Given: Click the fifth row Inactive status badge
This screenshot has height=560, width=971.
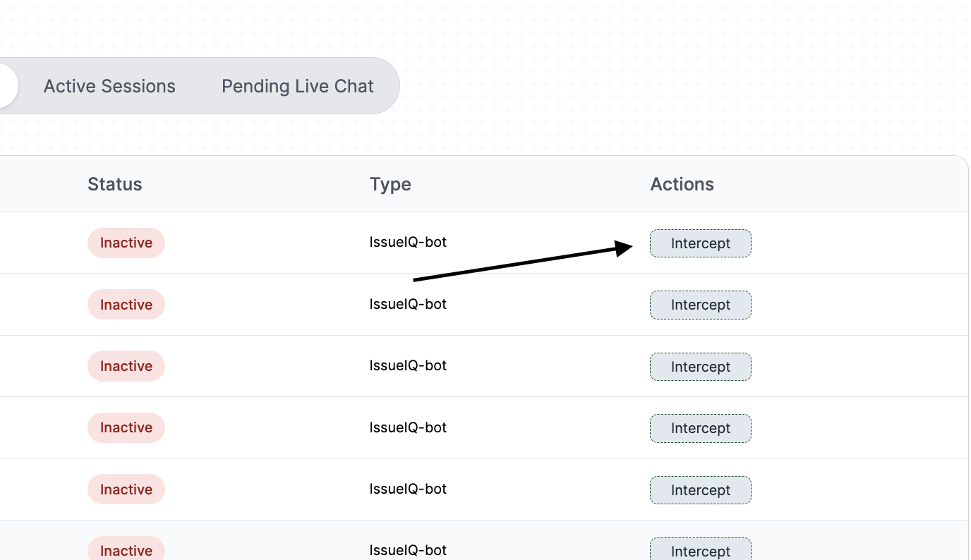Looking at the screenshot, I should pyautogui.click(x=126, y=489).
